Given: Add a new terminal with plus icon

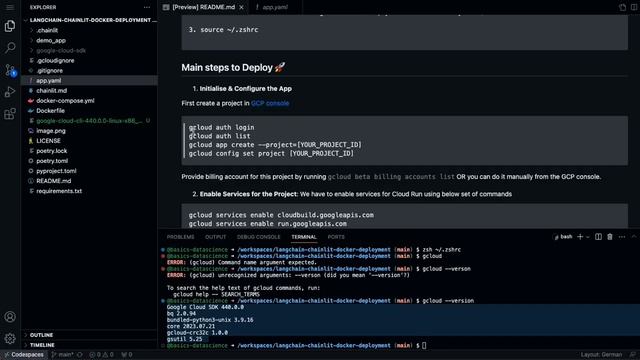Looking at the screenshot, I should pyautogui.click(x=580, y=237).
